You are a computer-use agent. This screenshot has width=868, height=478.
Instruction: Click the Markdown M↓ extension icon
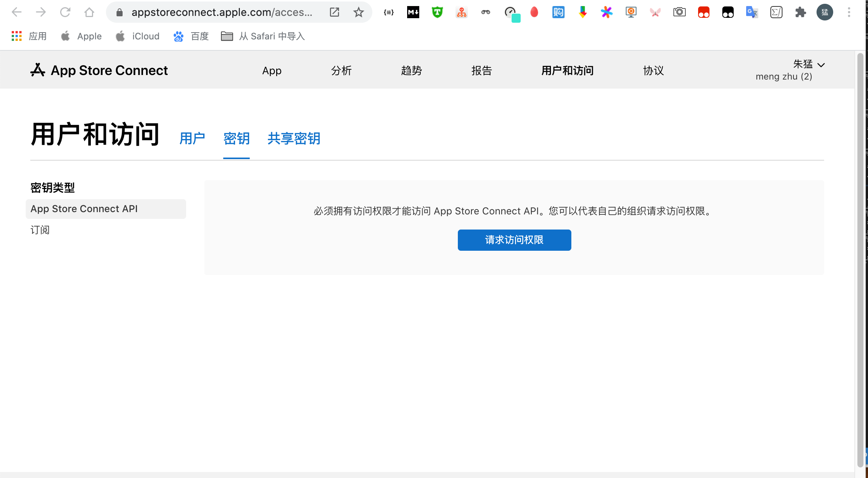pos(413,12)
